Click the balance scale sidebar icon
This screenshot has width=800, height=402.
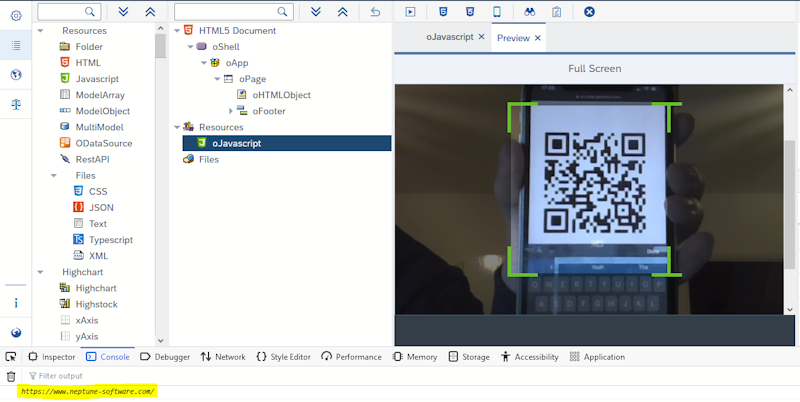tap(16, 104)
